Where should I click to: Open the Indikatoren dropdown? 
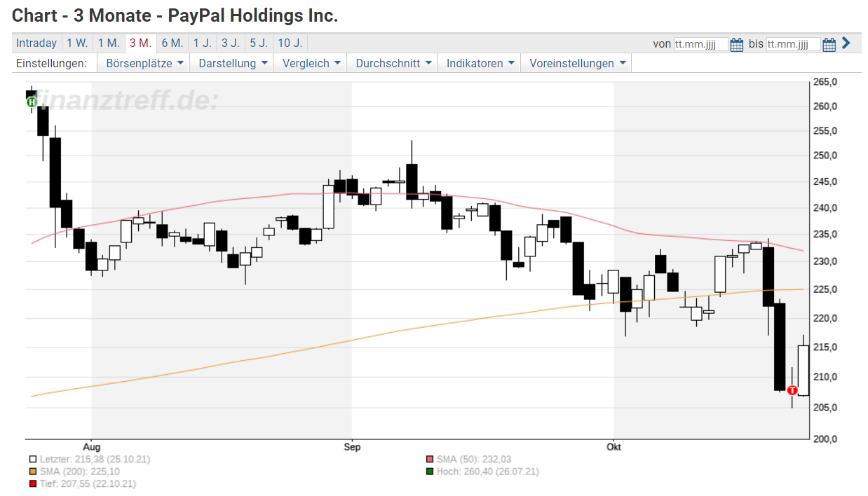click(x=481, y=63)
